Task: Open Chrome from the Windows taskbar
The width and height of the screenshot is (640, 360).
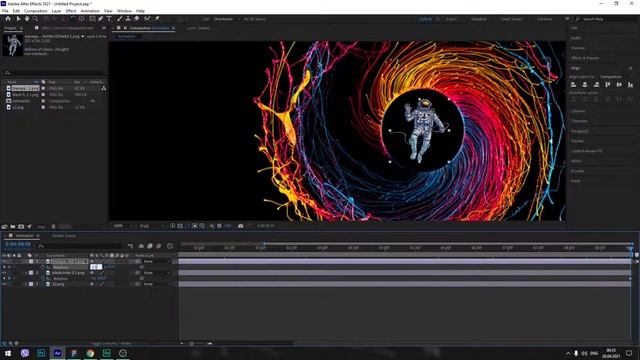Action: tap(90, 353)
